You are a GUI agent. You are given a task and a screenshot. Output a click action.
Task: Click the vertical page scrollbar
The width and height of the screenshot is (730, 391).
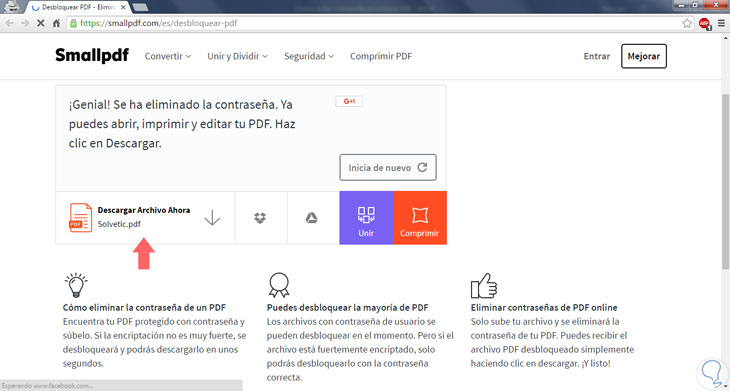(725, 181)
